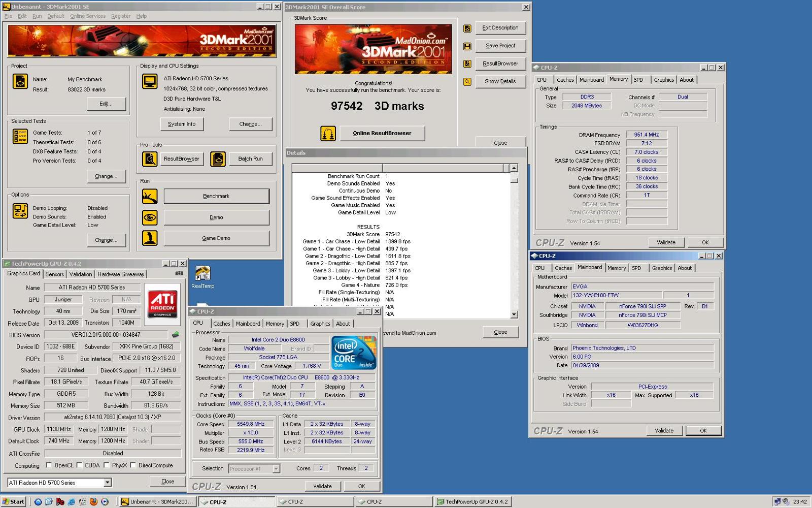Viewport: 812px width, 508px height.
Task: Click Close in the GPU-Z window
Action: coord(167,481)
